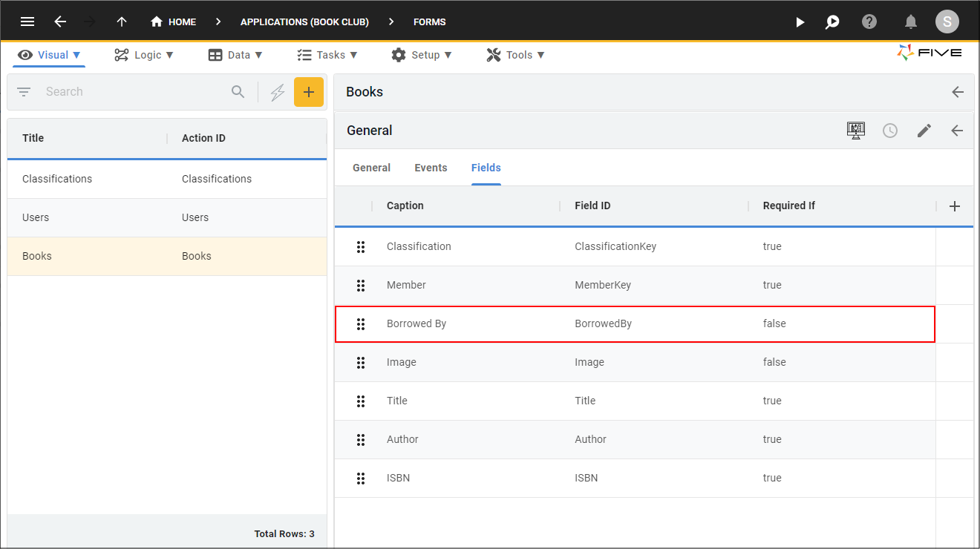Expand the Tasks dropdown menu
The height and width of the screenshot is (549, 980).
[327, 55]
